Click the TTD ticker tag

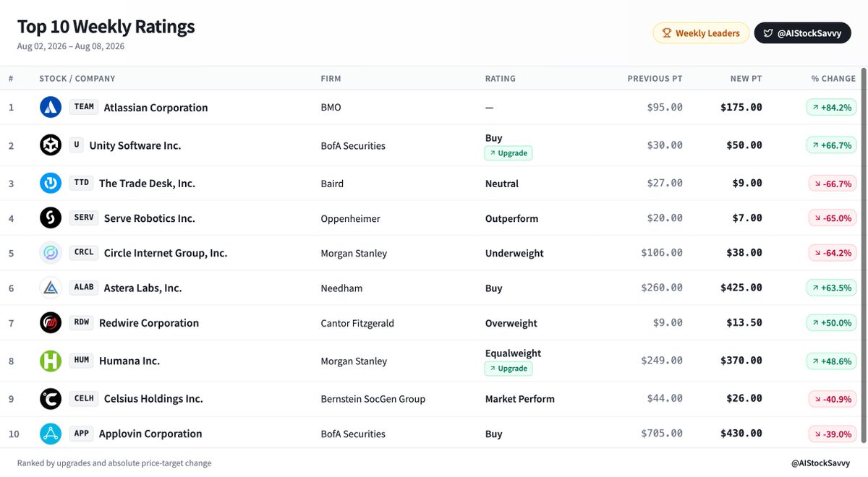(x=82, y=183)
